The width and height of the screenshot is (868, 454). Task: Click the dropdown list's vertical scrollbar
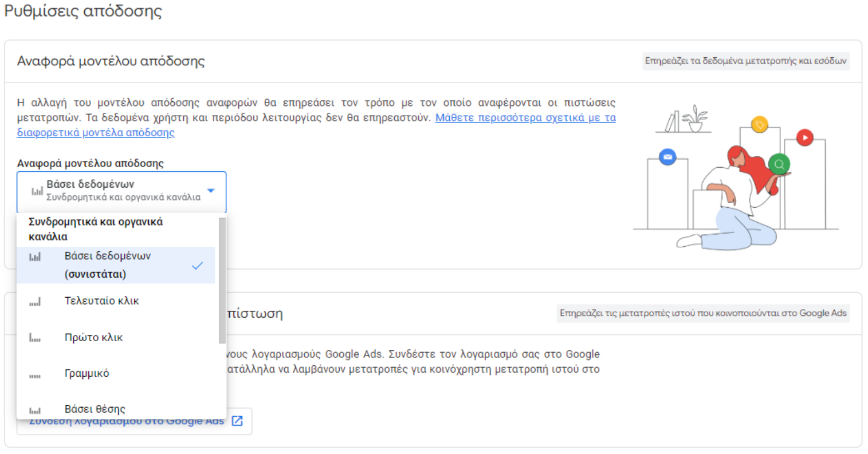tap(222, 281)
